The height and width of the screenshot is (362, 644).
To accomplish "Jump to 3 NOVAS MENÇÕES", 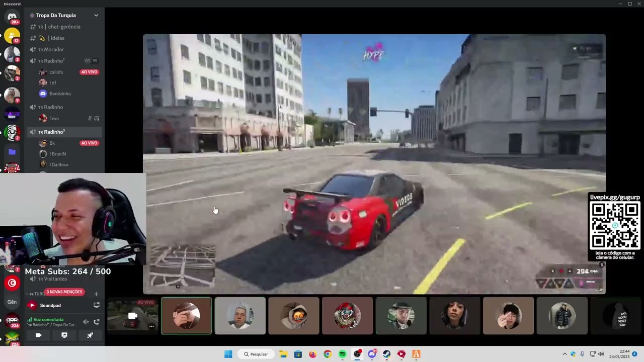I will coord(64,292).
